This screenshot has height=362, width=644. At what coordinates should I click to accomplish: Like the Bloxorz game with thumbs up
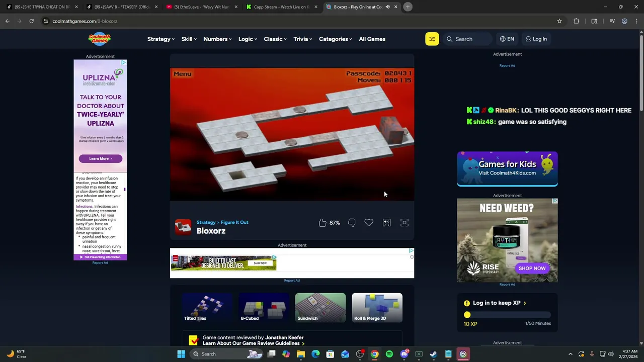coord(323,222)
